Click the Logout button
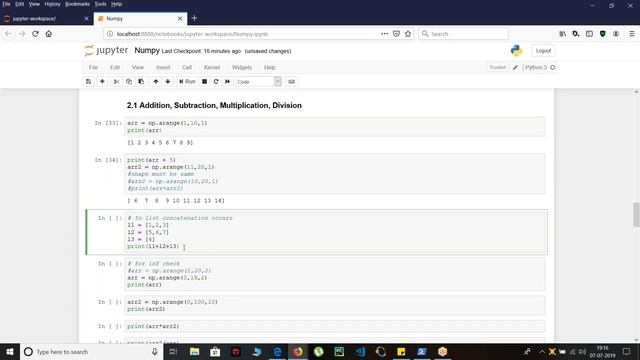The width and height of the screenshot is (640, 360). pyautogui.click(x=543, y=51)
